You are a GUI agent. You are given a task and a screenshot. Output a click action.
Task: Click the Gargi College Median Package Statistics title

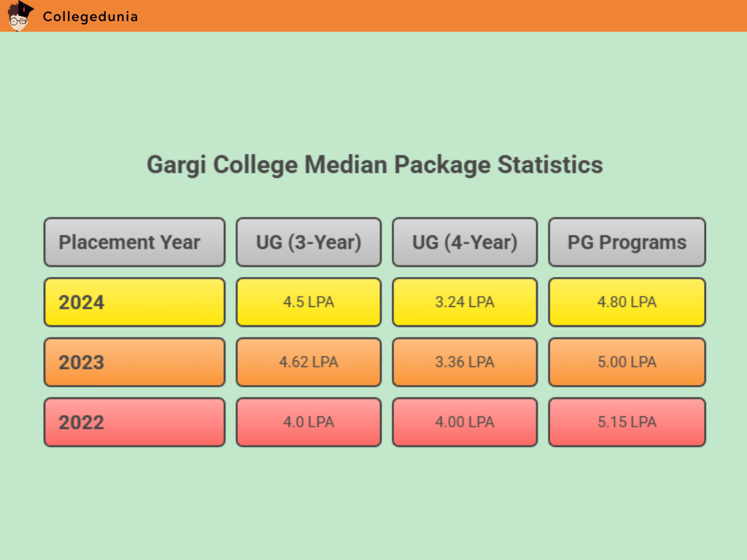374,165
